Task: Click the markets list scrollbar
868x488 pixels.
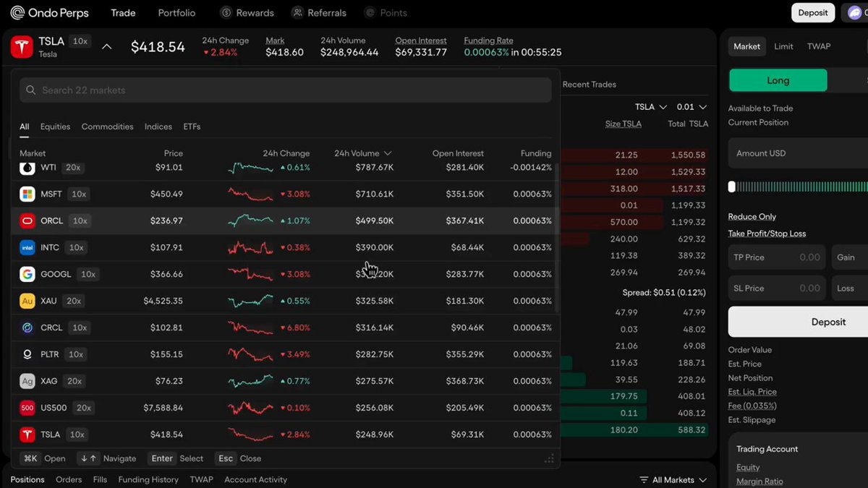Action: [x=556, y=239]
